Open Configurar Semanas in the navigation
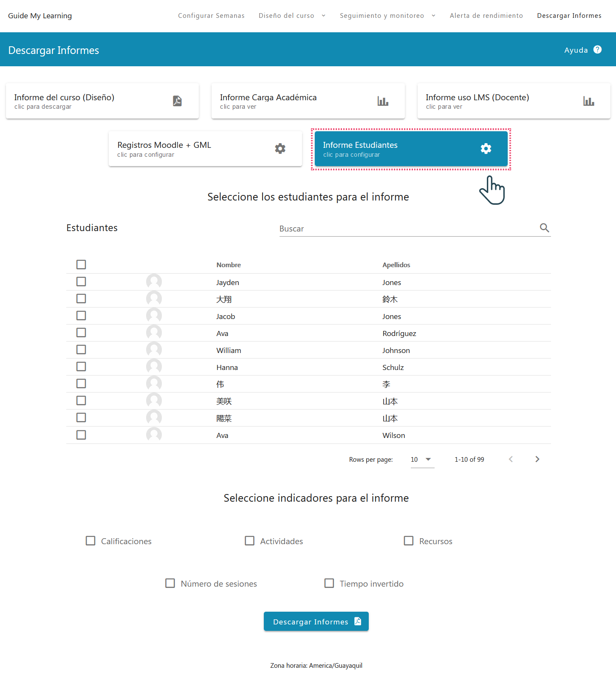 [x=211, y=16]
